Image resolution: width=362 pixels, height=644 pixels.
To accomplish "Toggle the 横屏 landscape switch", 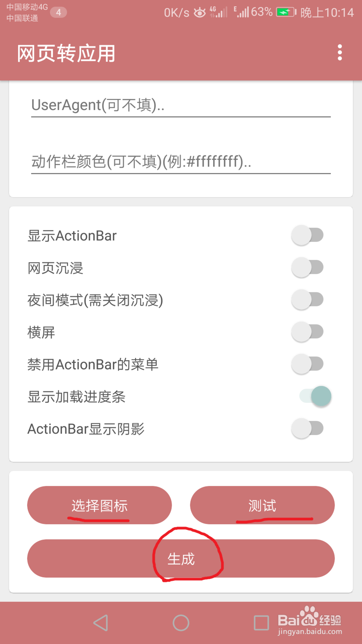I will pos(308,332).
